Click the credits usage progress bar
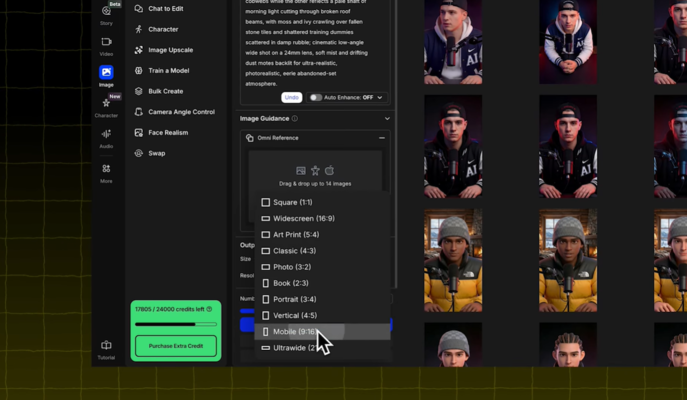This screenshot has width=687, height=400. 176,324
